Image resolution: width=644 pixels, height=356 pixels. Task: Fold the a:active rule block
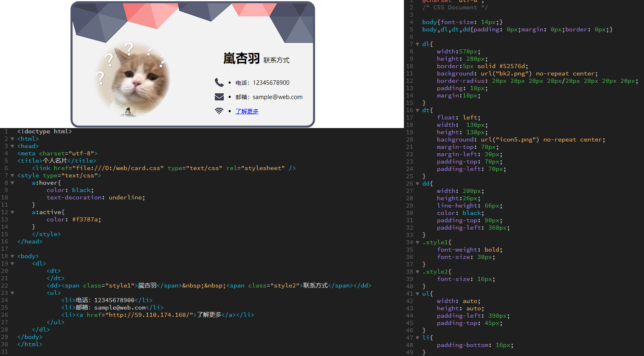tap(12, 212)
